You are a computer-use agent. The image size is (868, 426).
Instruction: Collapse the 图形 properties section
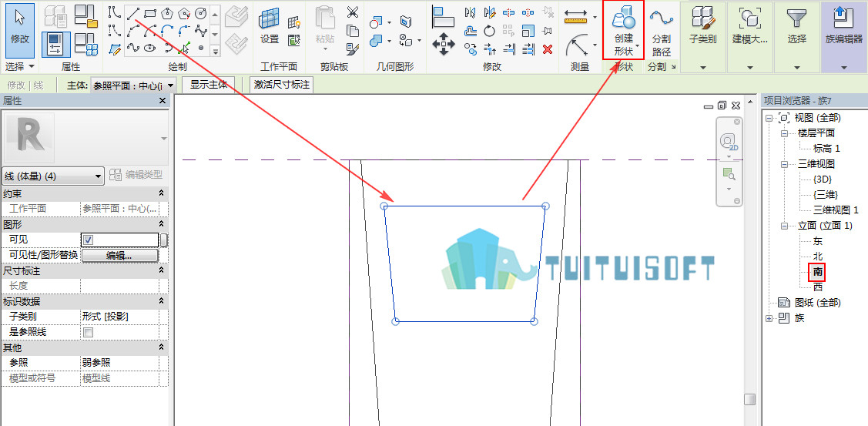pos(161,224)
